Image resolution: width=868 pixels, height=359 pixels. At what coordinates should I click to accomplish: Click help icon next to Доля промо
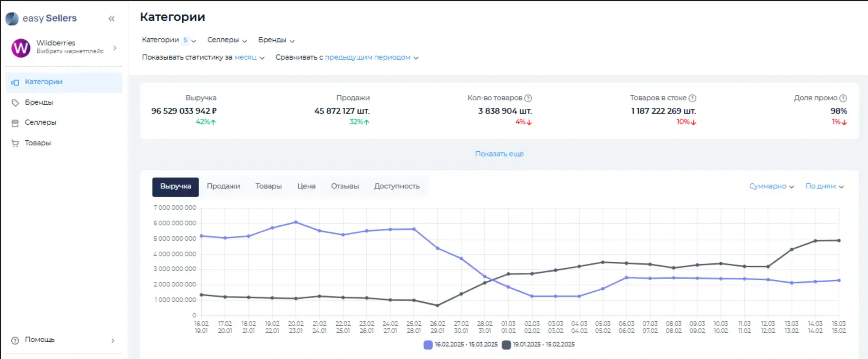pos(843,98)
